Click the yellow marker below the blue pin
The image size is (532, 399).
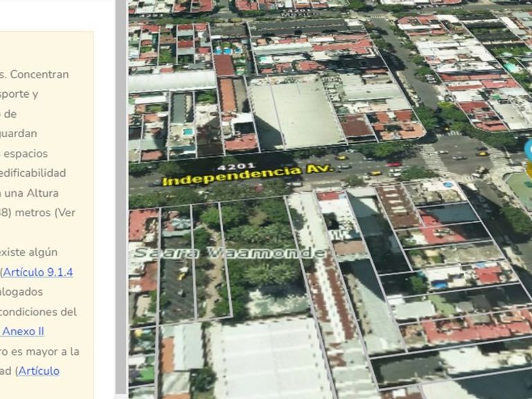click(529, 170)
